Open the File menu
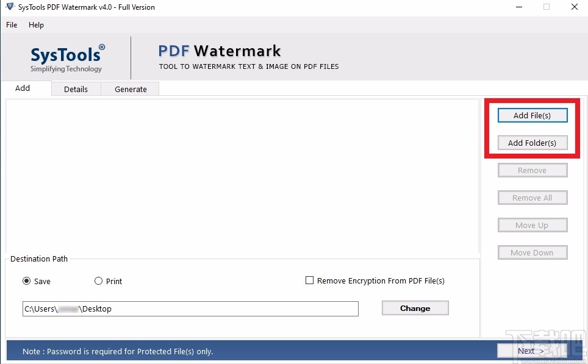 click(11, 25)
